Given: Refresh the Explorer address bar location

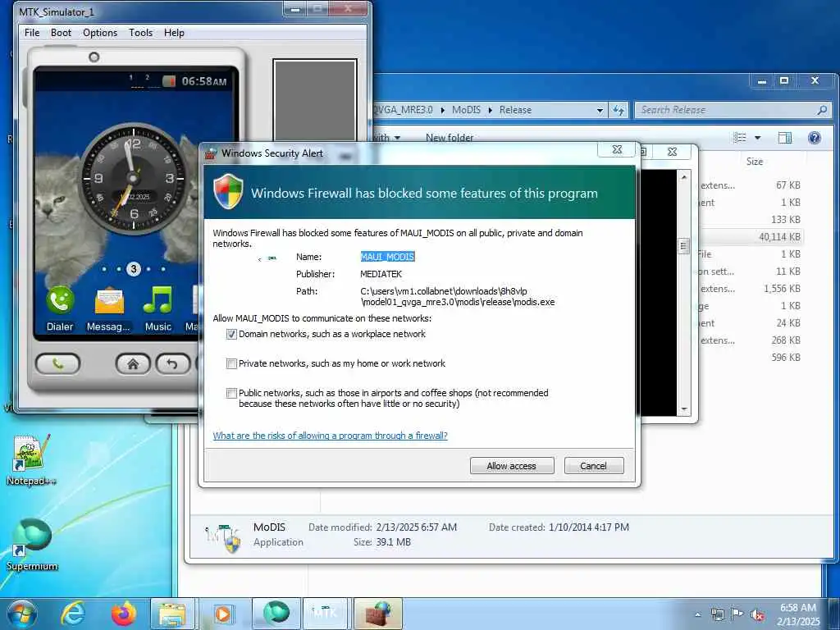Looking at the screenshot, I should coord(619,110).
